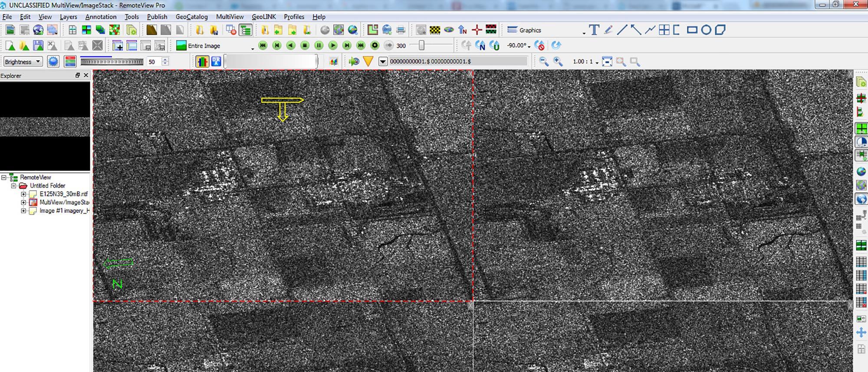Select the Rectangle drawing tool
This screenshot has height=372, width=868.
(x=692, y=30)
